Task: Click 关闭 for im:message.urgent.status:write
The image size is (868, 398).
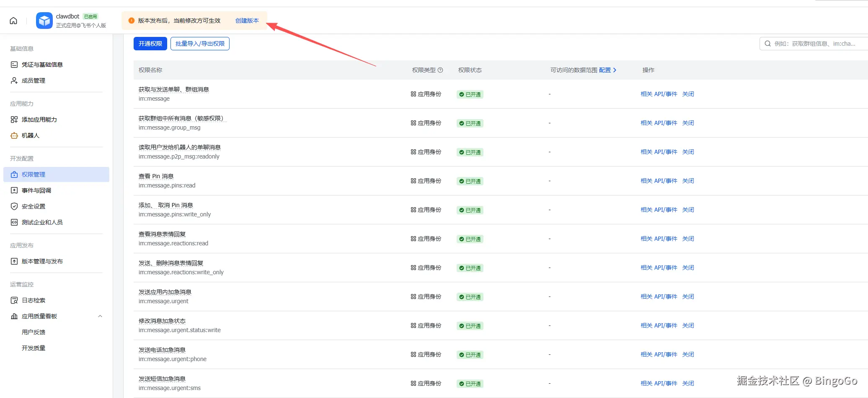Action: (x=688, y=325)
